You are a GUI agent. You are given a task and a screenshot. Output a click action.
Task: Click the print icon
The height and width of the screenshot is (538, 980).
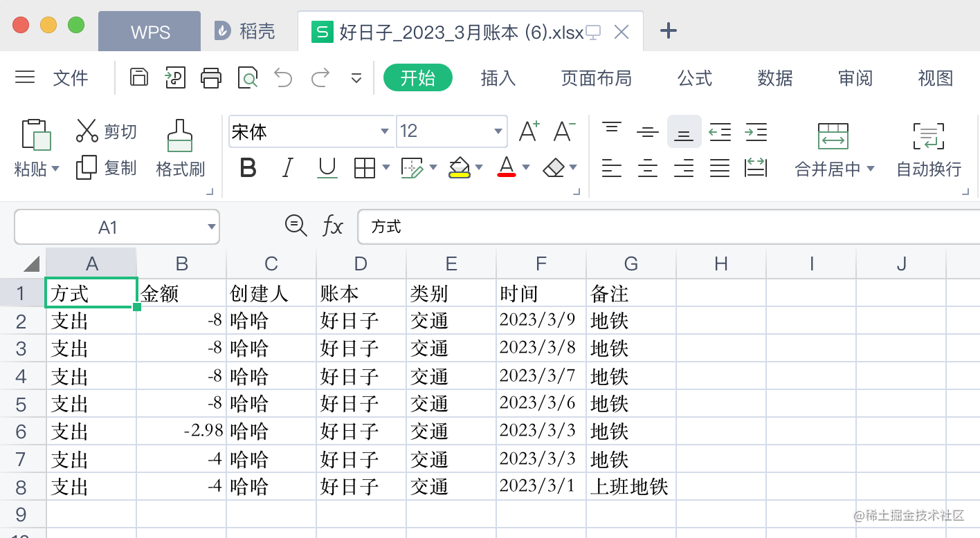coord(211,77)
